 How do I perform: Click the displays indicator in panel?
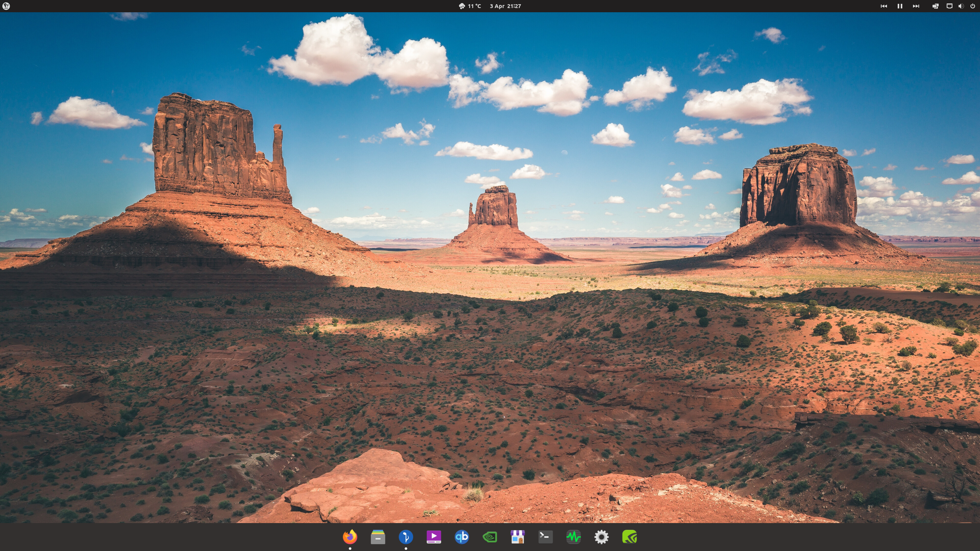(x=935, y=6)
